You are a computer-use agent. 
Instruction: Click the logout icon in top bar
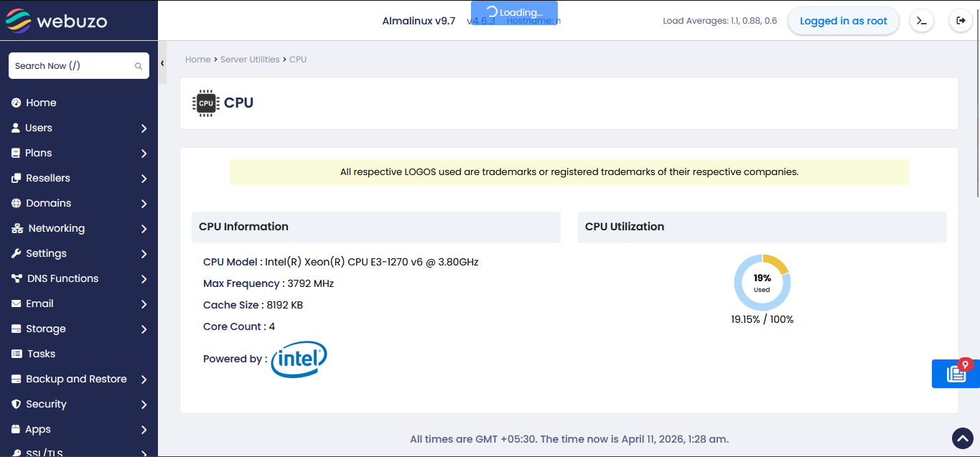pos(961,21)
